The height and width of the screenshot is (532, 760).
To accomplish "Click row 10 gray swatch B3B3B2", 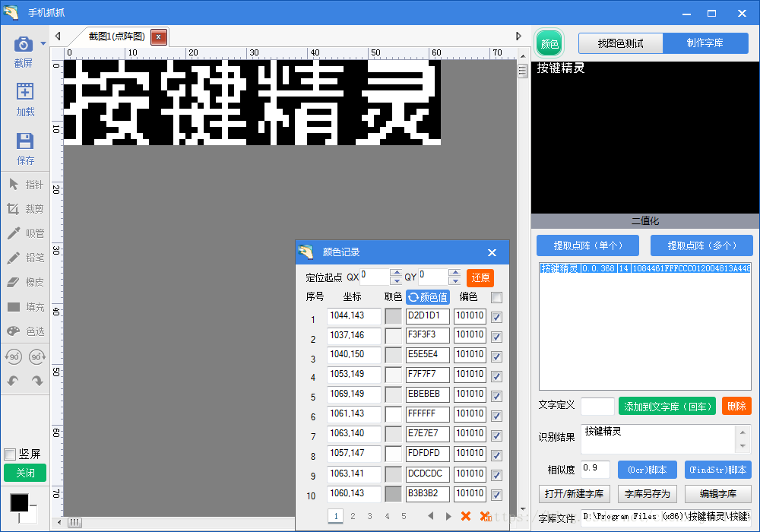I will click(x=393, y=494).
